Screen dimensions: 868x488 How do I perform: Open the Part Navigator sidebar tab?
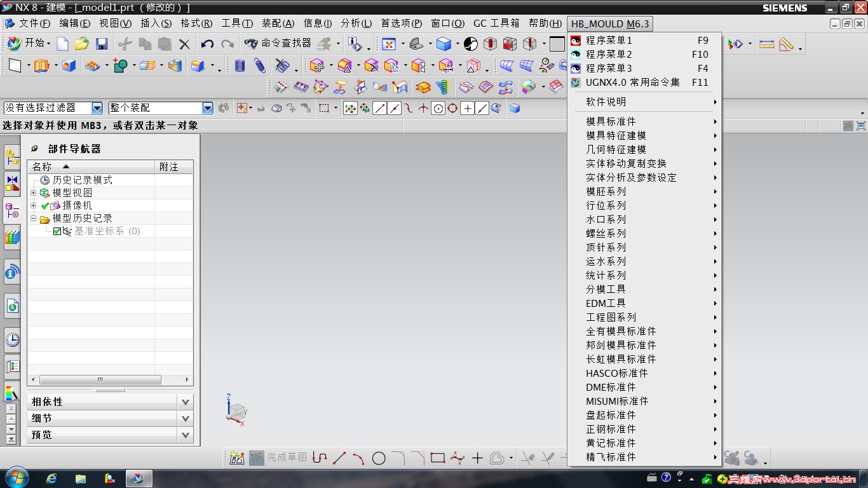pos(12,210)
